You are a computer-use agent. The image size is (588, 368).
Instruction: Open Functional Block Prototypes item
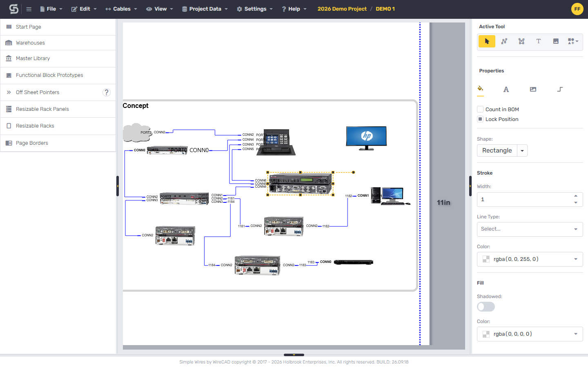tap(58, 75)
